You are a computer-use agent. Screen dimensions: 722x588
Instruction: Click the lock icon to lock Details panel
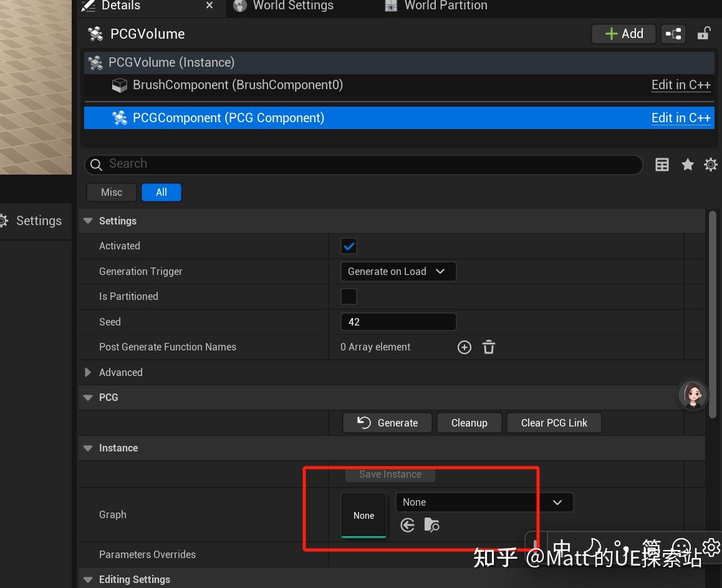pyautogui.click(x=703, y=33)
